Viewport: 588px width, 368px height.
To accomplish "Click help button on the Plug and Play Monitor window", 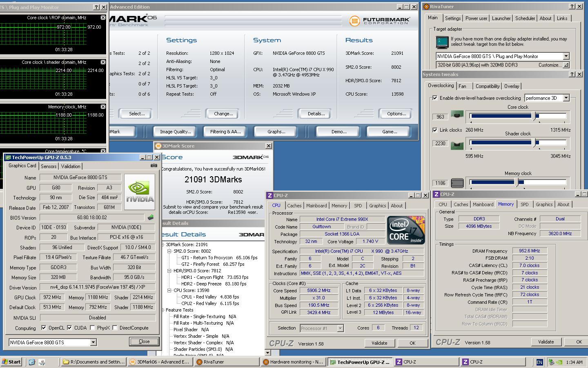I will click(x=96, y=7).
